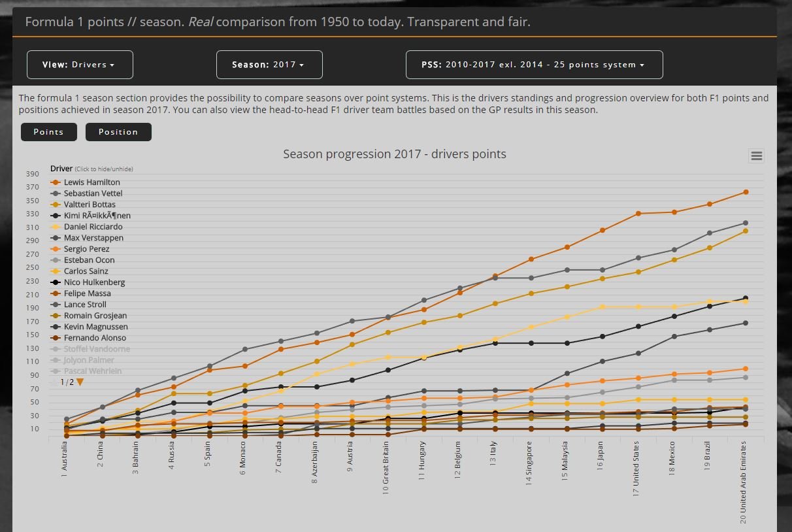
Task: Click the '6 Monaco' axis label
Action: pyautogui.click(x=243, y=458)
